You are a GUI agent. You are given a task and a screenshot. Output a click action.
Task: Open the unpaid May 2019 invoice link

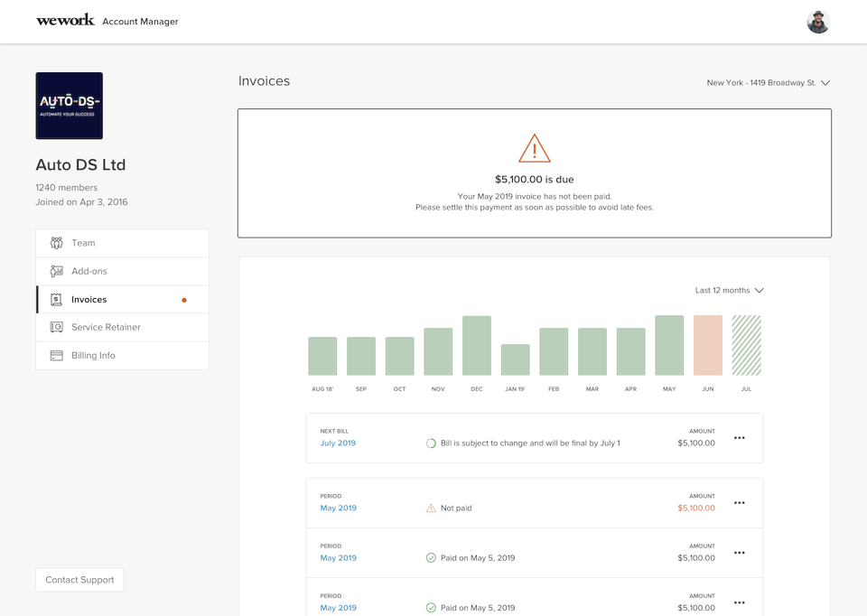point(339,509)
